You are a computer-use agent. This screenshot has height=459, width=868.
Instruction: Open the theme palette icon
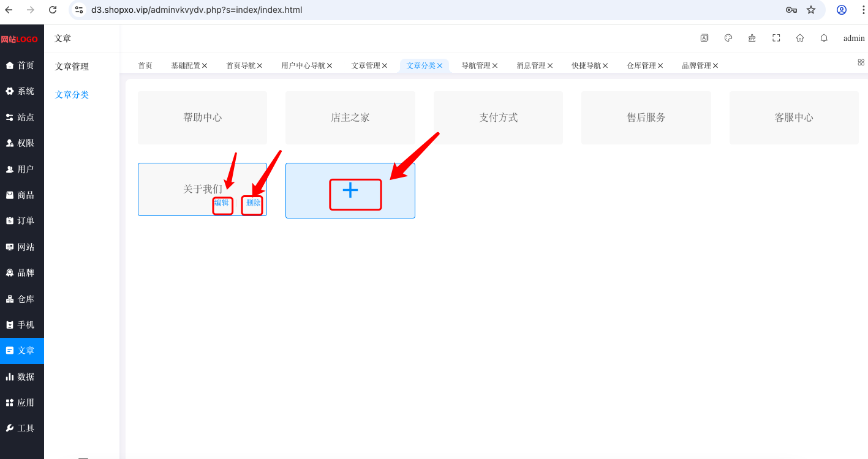coord(728,38)
